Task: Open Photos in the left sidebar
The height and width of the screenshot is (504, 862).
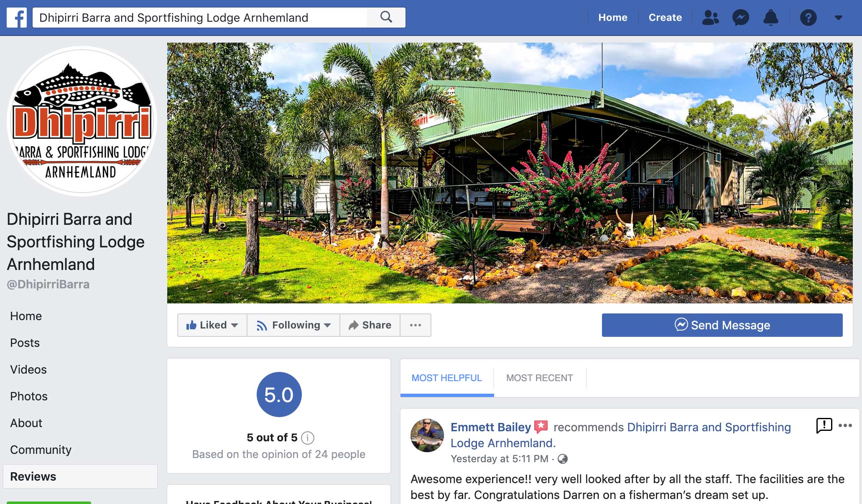Action: coord(29,396)
